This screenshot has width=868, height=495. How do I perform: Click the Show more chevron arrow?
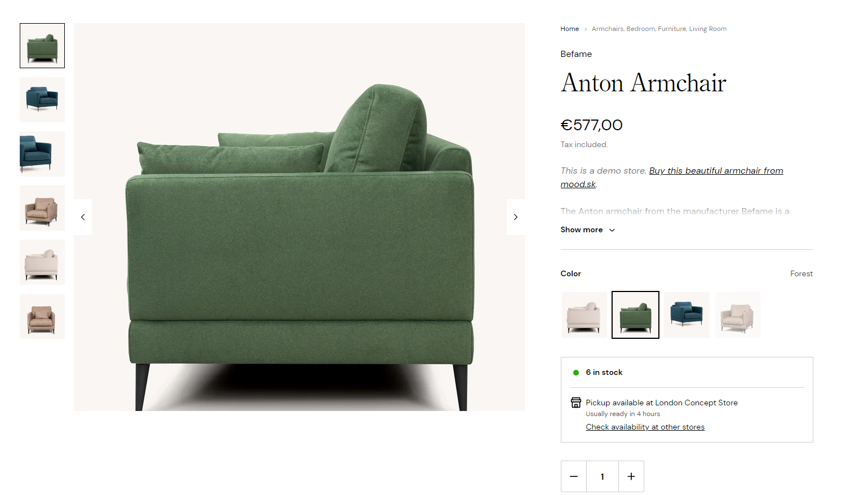coord(612,230)
